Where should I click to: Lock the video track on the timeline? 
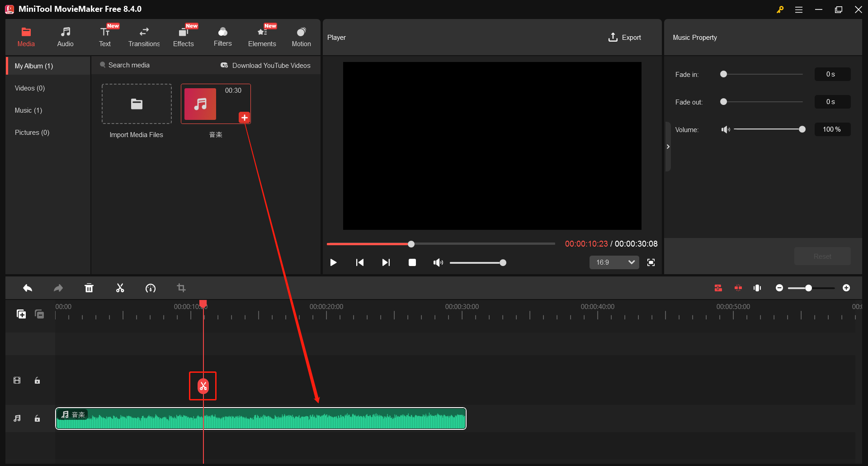click(x=37, y=380)
